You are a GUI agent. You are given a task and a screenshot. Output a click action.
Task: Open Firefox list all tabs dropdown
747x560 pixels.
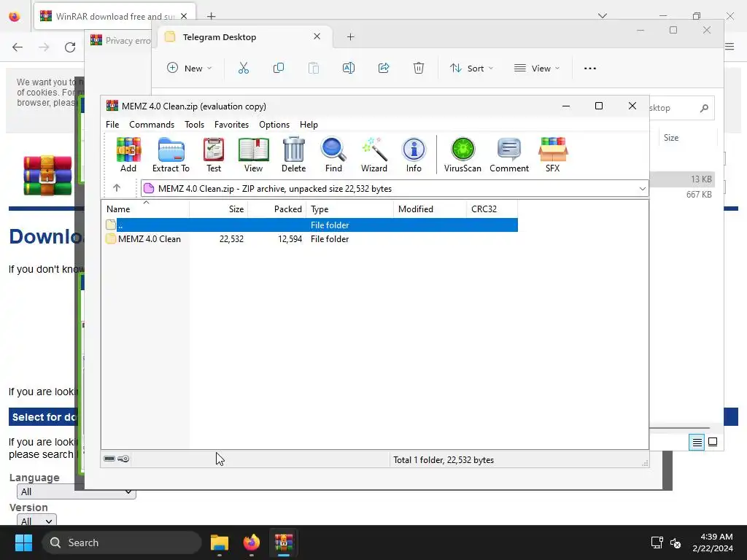pos(603,16)
